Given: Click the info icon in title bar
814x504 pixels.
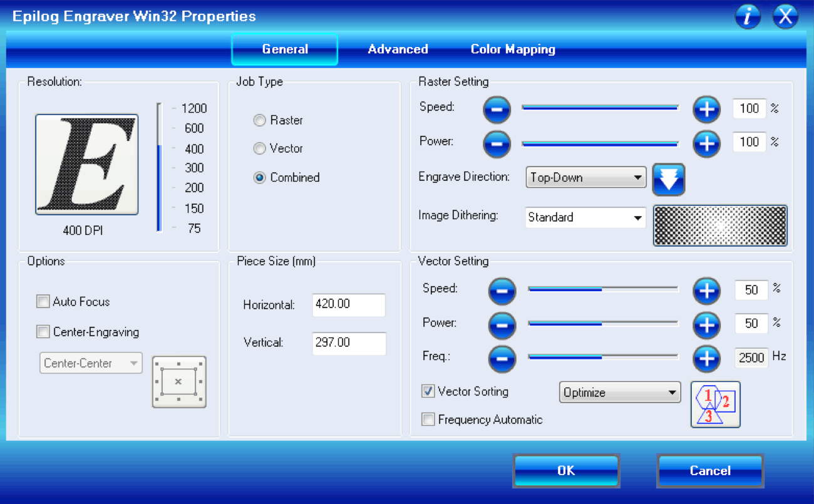Looking at the screenshot, I should coord(748,16).
